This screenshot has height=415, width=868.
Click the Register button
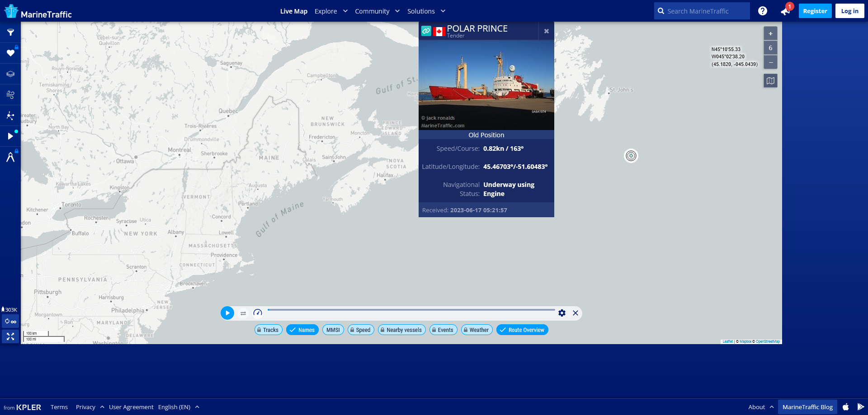point(815,11)
